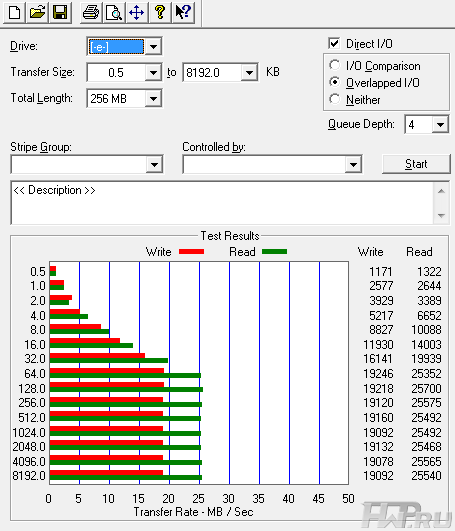Click the four-arrow move icon
455x531 pixels.
pos(137,13)
